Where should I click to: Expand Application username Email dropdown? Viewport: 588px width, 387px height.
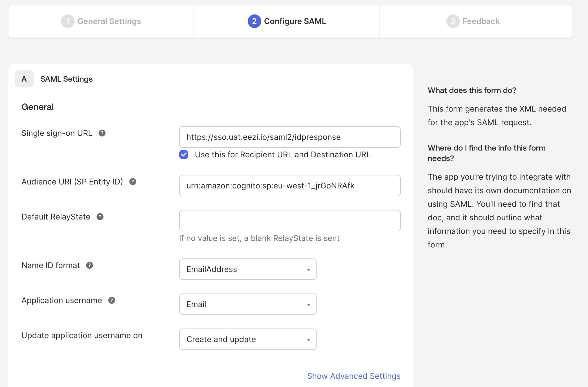[247, 304]
